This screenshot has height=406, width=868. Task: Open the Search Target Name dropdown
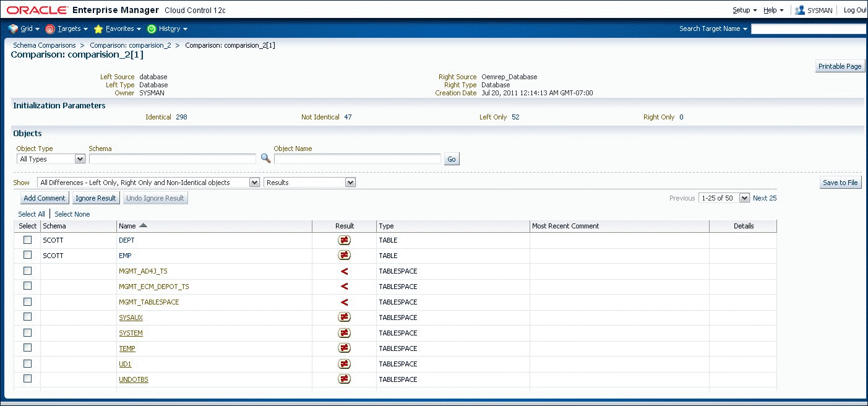point(713,28)
